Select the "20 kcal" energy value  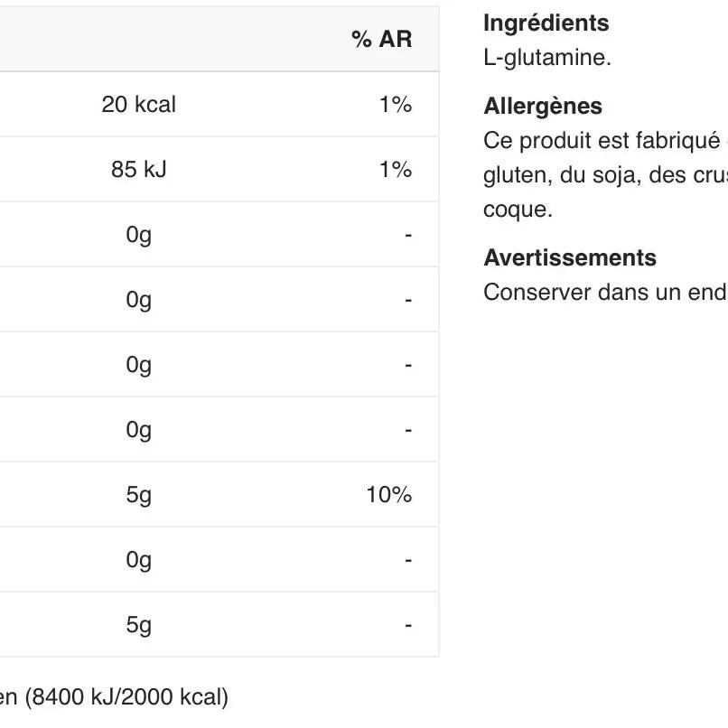(x=138, y=105)
